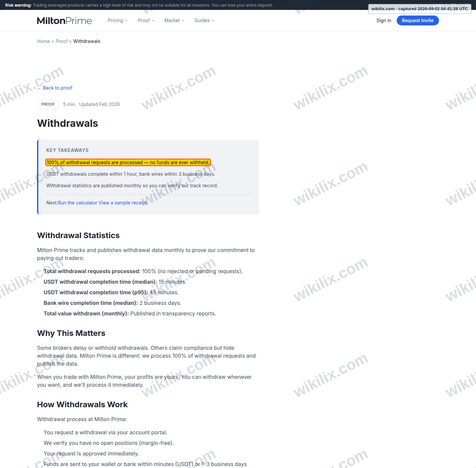Open the Run the calculator link
This screenshot has width=476, height=468.
[78, 203]
